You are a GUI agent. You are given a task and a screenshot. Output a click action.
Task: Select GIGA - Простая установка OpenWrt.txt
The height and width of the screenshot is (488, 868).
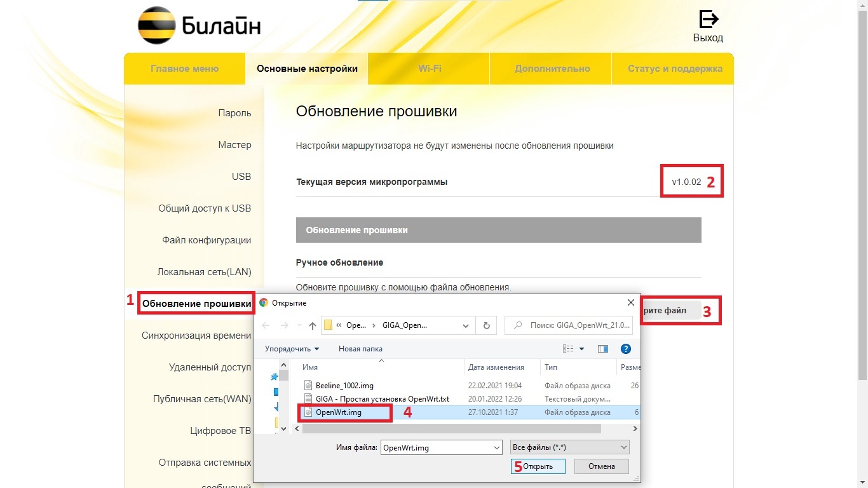[x=383, y=399]
